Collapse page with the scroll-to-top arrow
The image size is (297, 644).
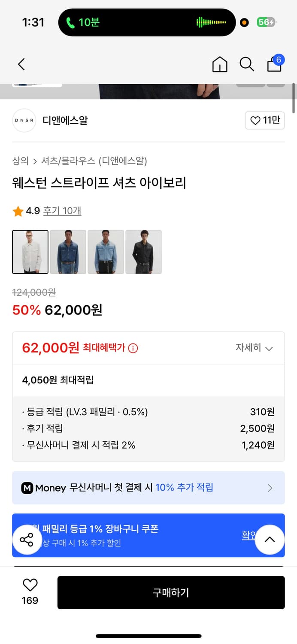click(270, 540)
